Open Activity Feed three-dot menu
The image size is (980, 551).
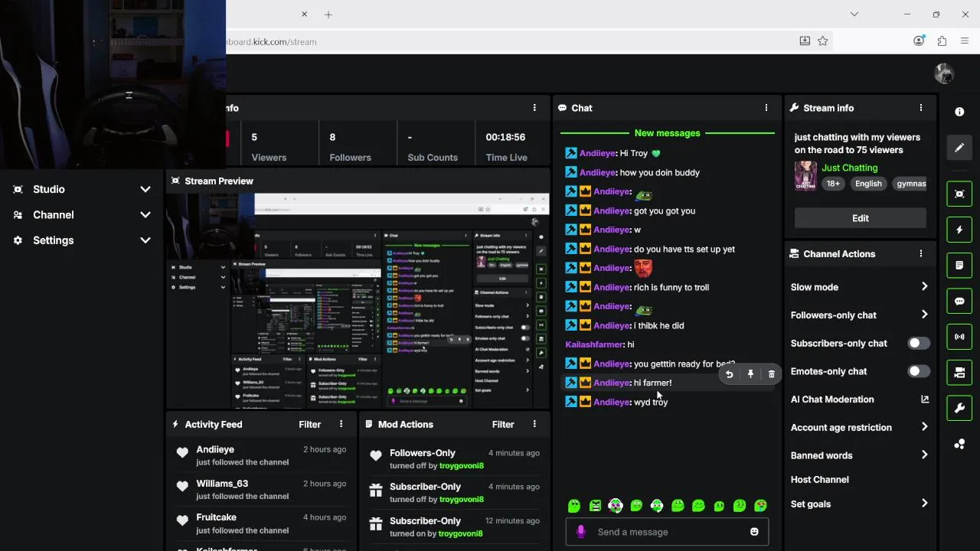tap(341, 424)
